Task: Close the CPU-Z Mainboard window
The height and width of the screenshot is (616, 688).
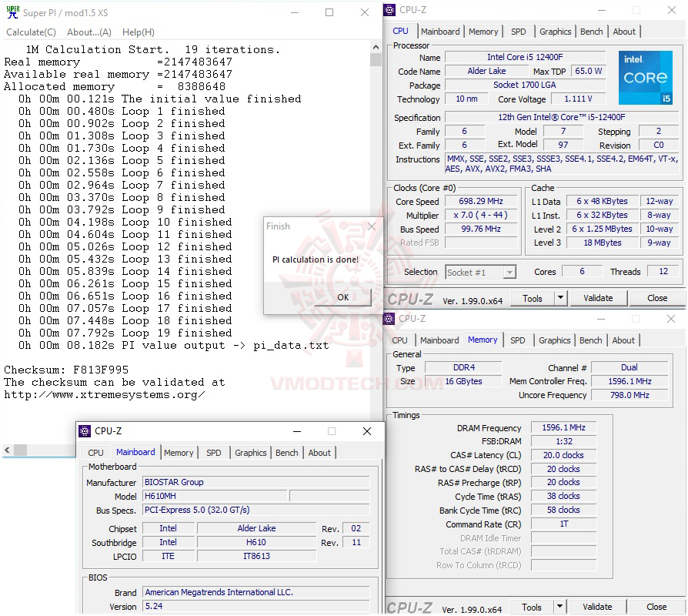Action: coord(367,431)
